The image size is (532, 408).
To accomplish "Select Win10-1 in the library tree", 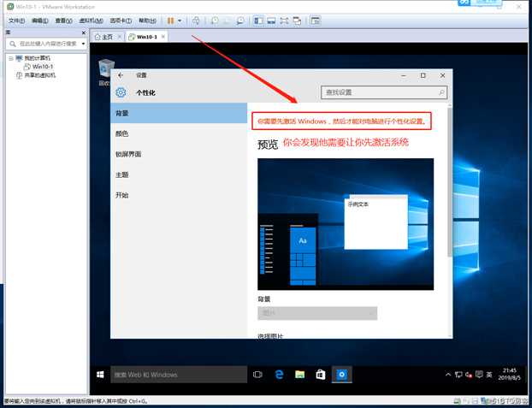I will click(x=43, y=67).
